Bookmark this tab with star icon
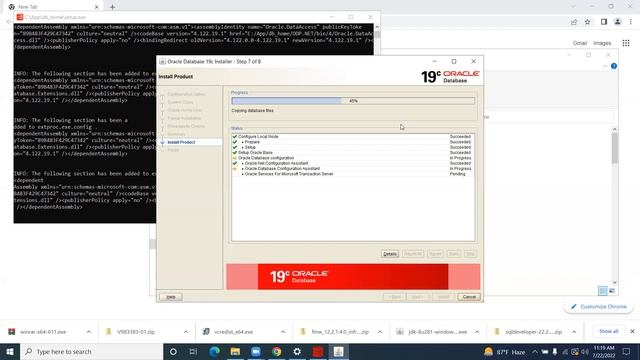Viewport: 640px width, 360px height. 587,22
